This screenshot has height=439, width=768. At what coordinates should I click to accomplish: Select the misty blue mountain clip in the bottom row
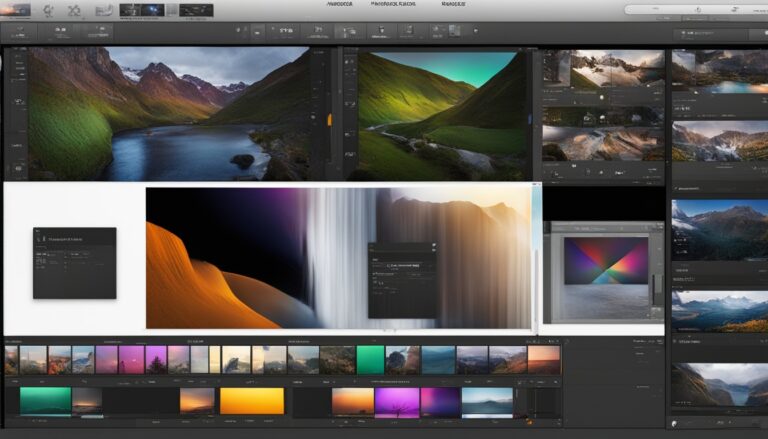point(487,402)
